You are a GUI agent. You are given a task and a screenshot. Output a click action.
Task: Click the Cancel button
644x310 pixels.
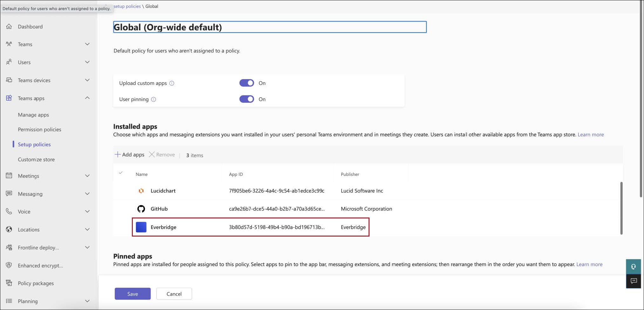174,294
